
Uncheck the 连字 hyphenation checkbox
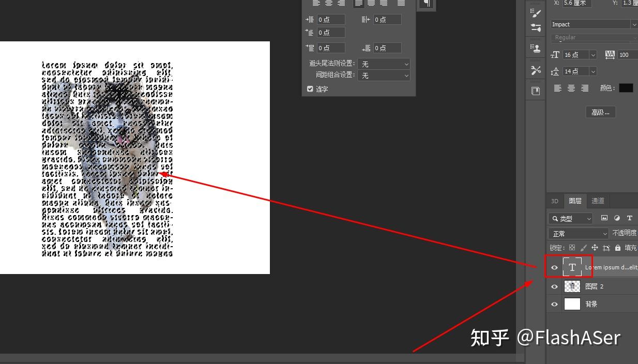click(309, 88)
